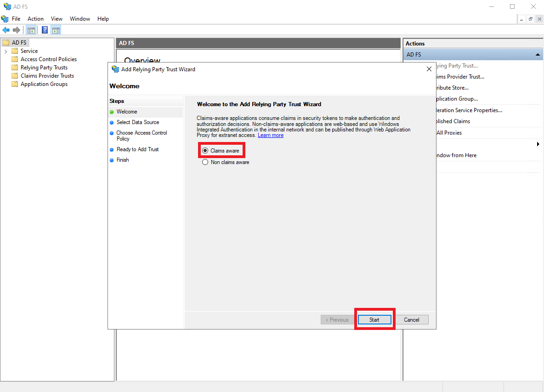Toggle Show/Hide Console Tree toolbar icon
This screenshot has height=392, width=544.
pyautogui.click(x=31, y=30)
